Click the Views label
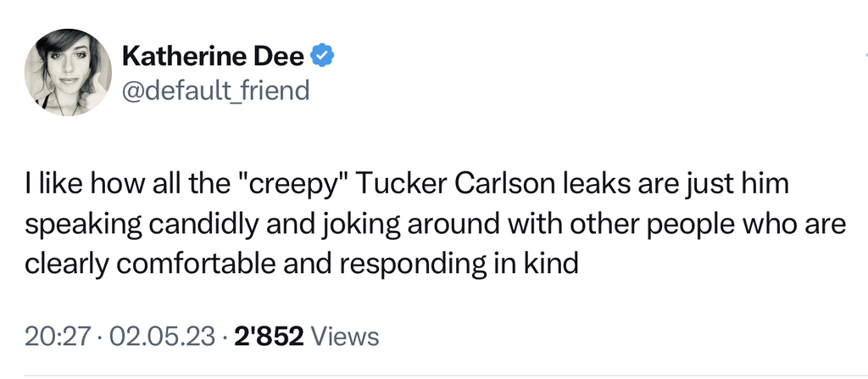Viewport: 868px width, 379px height. click(346, 337)
